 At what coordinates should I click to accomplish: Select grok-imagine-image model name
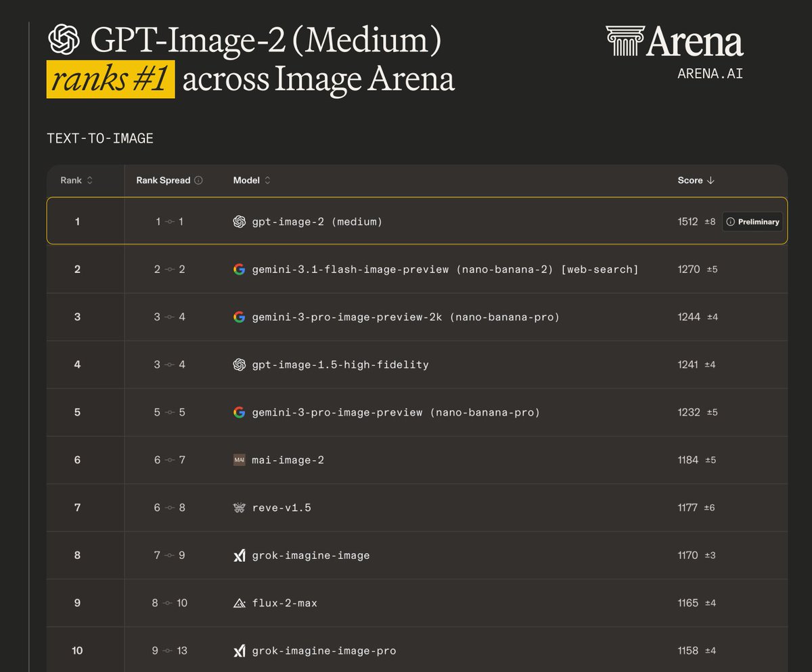pos(311,556)
